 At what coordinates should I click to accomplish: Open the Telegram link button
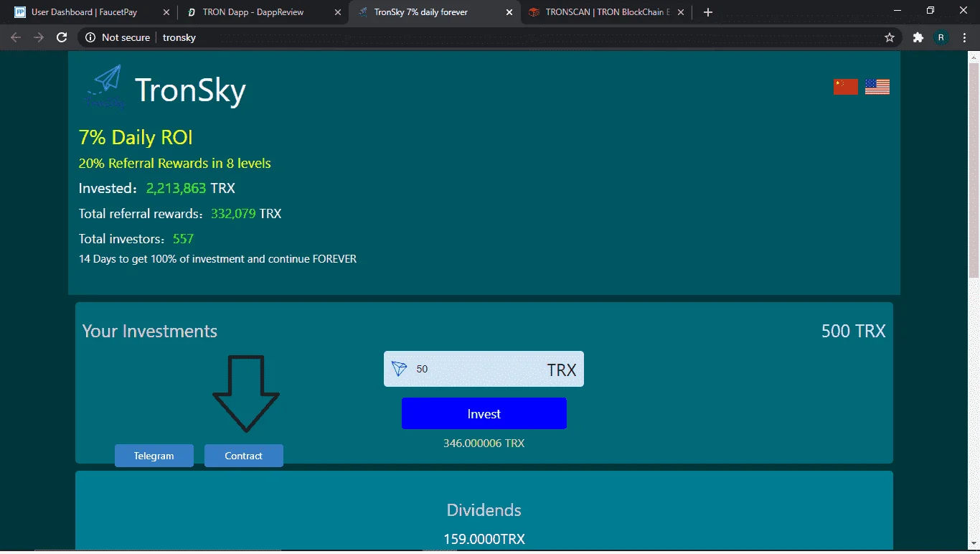[154, 456]
